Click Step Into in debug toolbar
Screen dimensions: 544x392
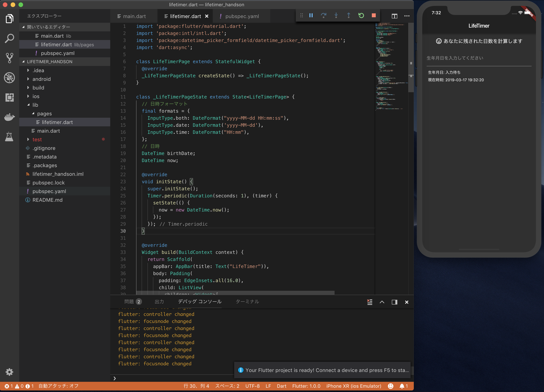click(x=336, y=15)
